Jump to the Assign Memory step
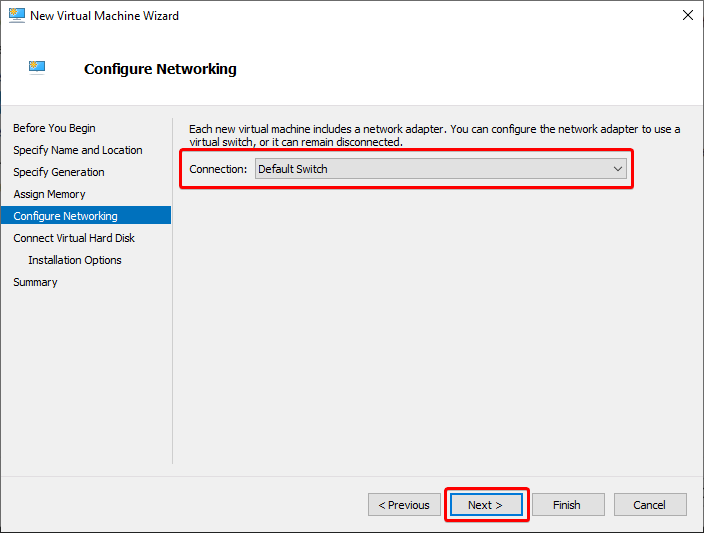 (x=49, y=194)
